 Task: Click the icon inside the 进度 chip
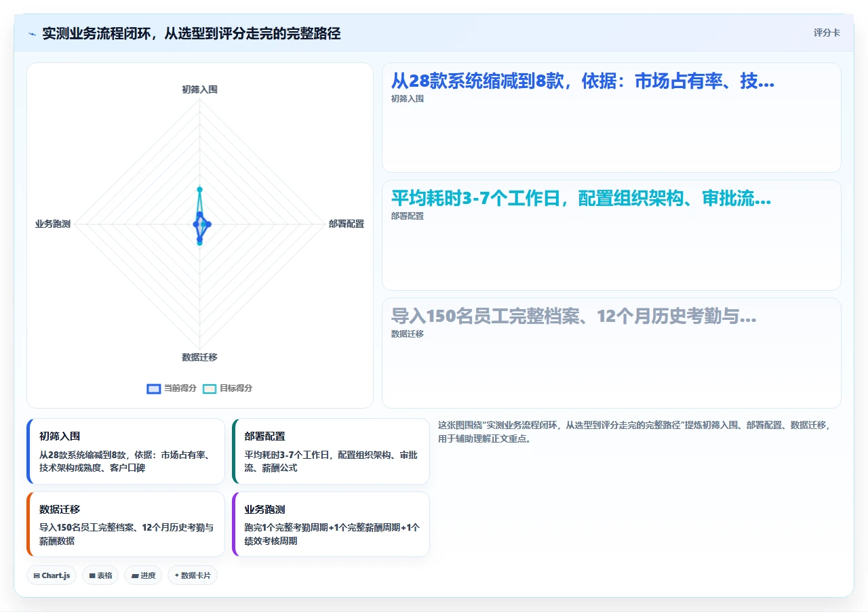[135, 575]
